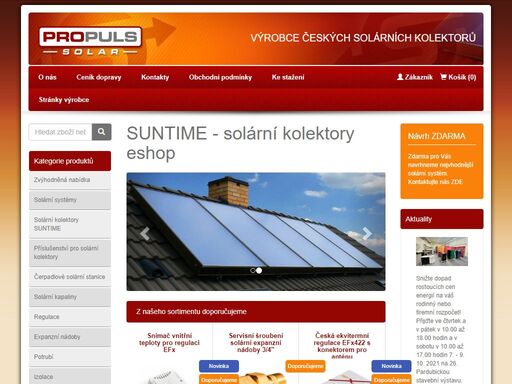The height and width of the screenshot is (384, 512).
Task: Open Solární kapaliny category
Action: click(x=70, y=297)
